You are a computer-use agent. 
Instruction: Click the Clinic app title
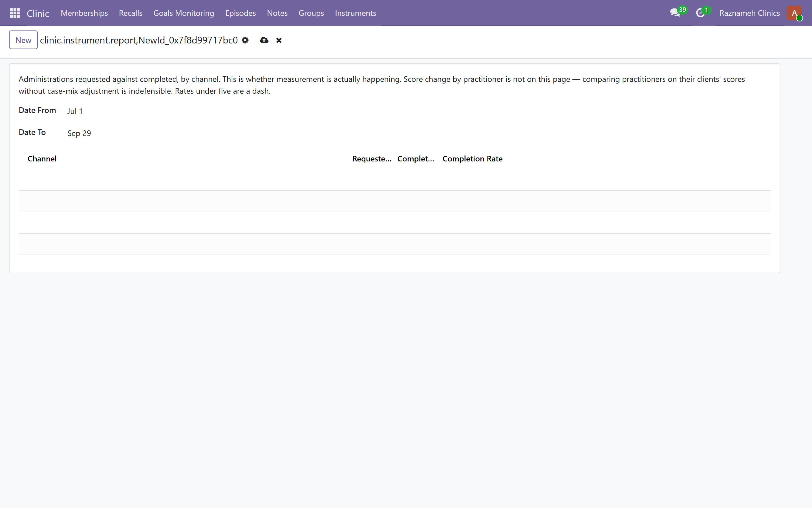pyautogui.click(x=38, y=13)
